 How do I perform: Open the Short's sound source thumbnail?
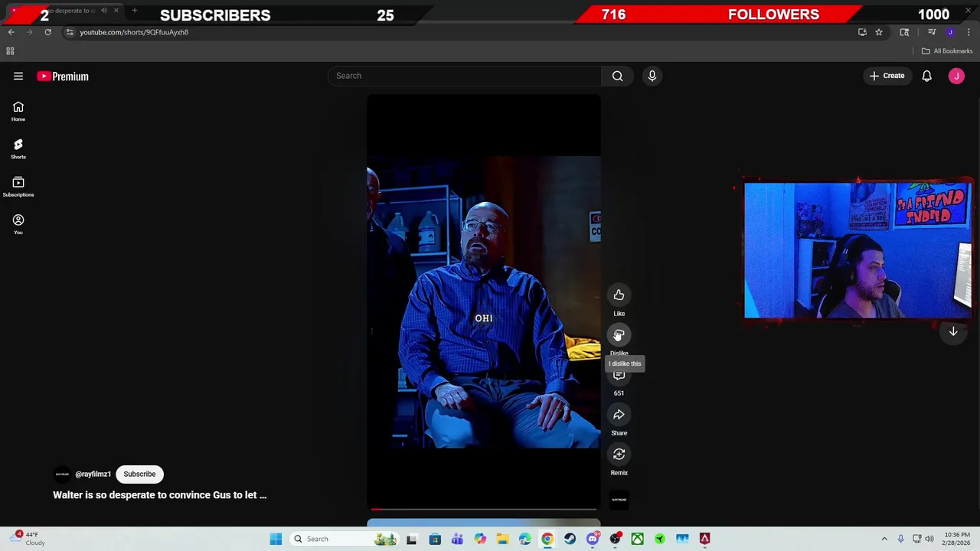pos(619,500)
